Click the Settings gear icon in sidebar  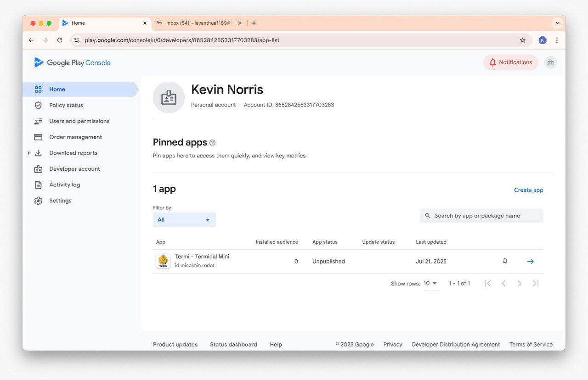coord(38,201)
